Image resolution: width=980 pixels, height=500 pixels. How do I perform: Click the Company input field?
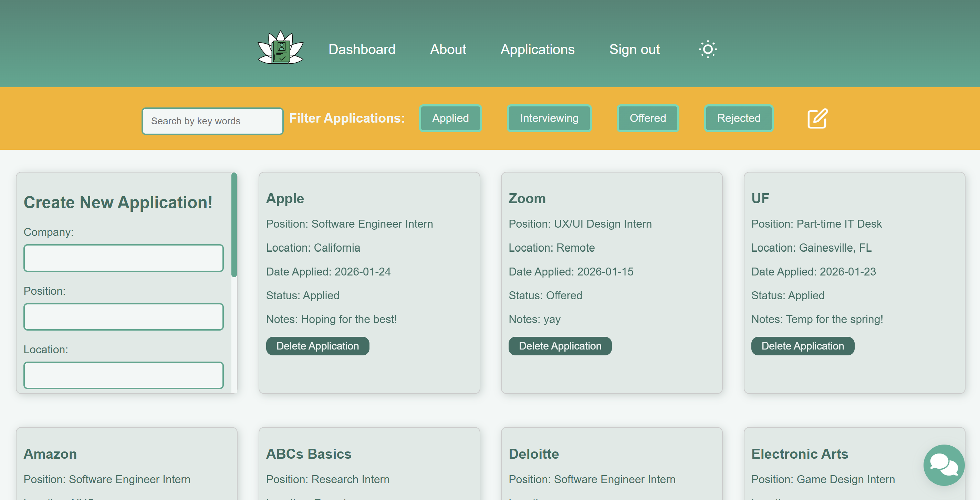(x=123, y=258)
